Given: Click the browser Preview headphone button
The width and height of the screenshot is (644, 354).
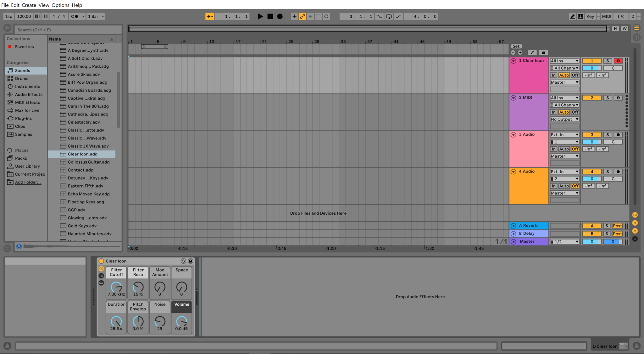Looking at the screenshot, I should pyautogui.click(x=19, y=246).
